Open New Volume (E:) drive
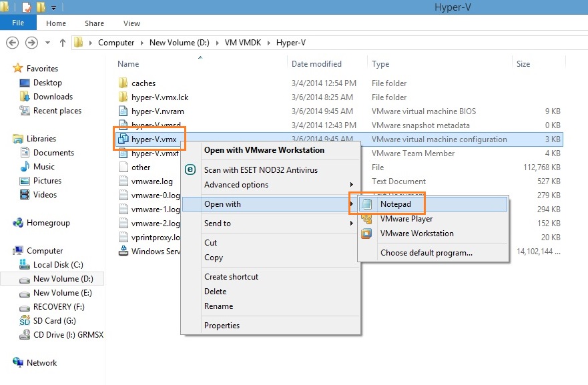 pyautogui.click(x=62, y=293)
